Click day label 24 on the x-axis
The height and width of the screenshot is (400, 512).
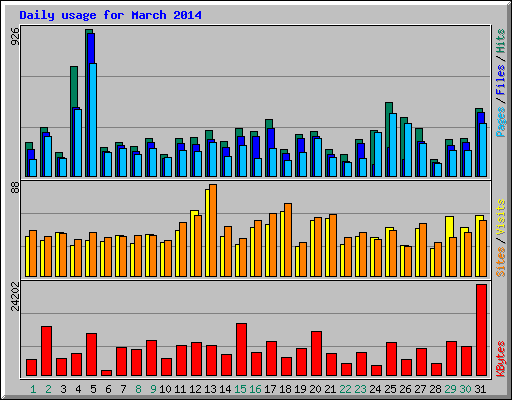pyautogui.click(x=375, y=389)
